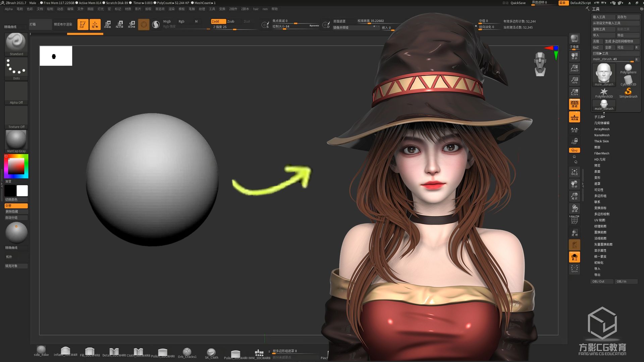
Task: Select the Rotate mode icon (R)
Action: click(x=131, y=24)
